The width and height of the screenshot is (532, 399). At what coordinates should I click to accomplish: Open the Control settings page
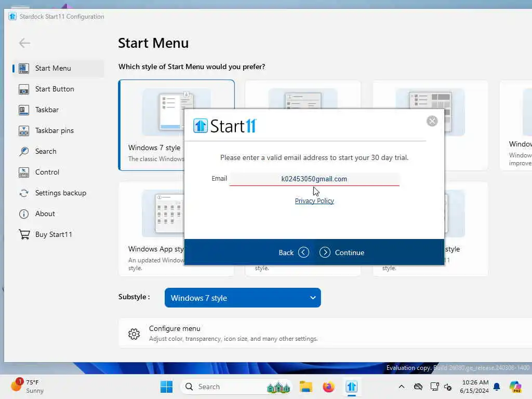pyautogui.click(x=58, y=172)
